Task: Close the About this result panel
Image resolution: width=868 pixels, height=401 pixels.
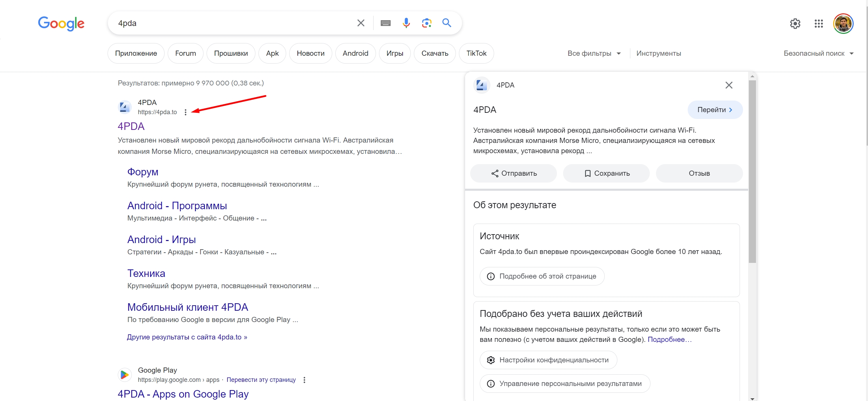Action: pos(729,85)
